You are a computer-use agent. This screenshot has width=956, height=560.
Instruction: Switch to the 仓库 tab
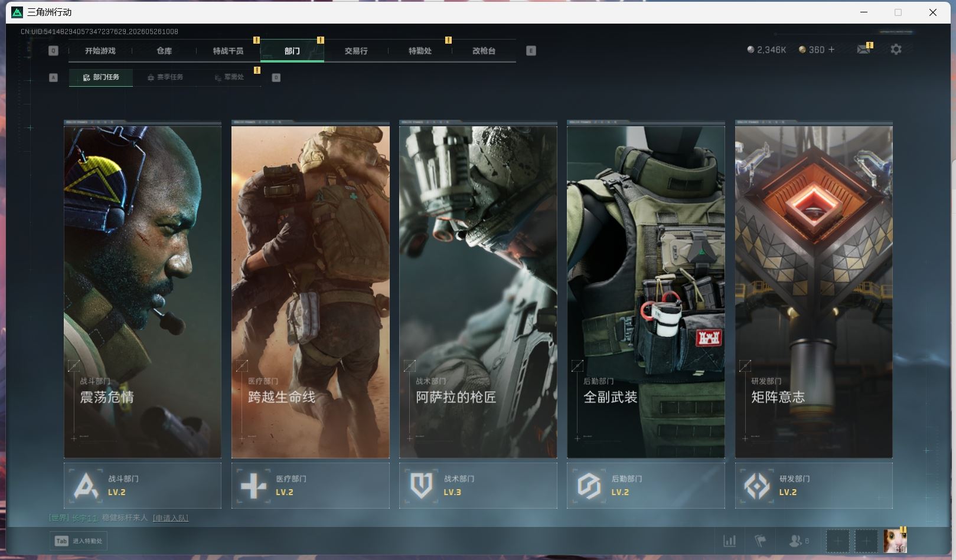[164, 51]
